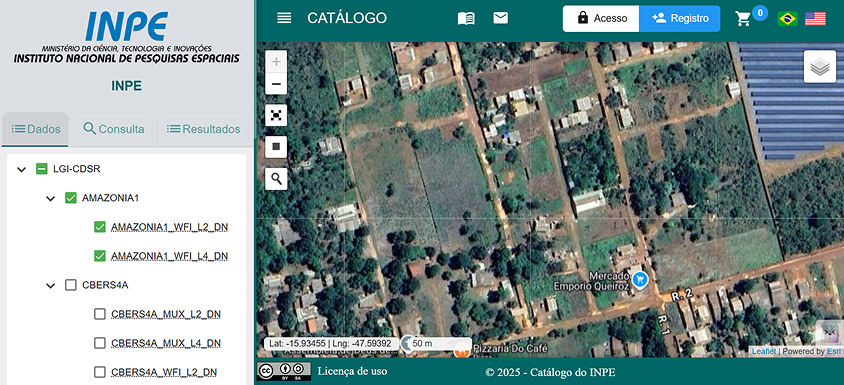Image resolution: width=844 pixels, height=385 pixels.
Task: Zoom out on the map
Action: pyautogui.click(x=276, y=83)
